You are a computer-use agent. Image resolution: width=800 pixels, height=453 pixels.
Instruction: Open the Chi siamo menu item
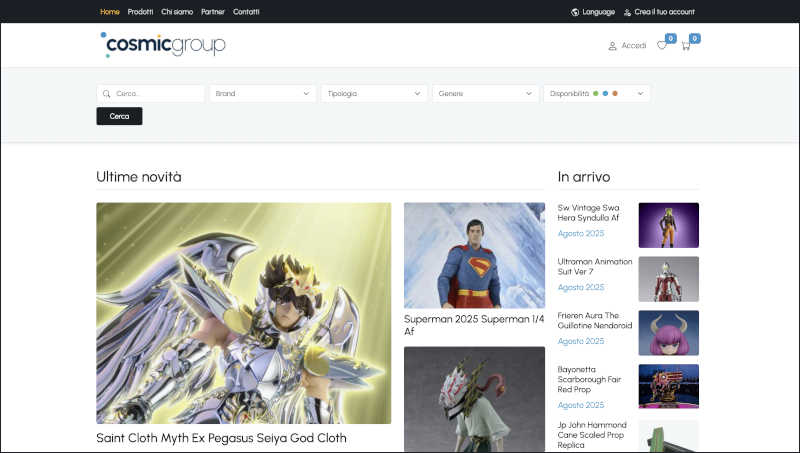click(177, 12)
